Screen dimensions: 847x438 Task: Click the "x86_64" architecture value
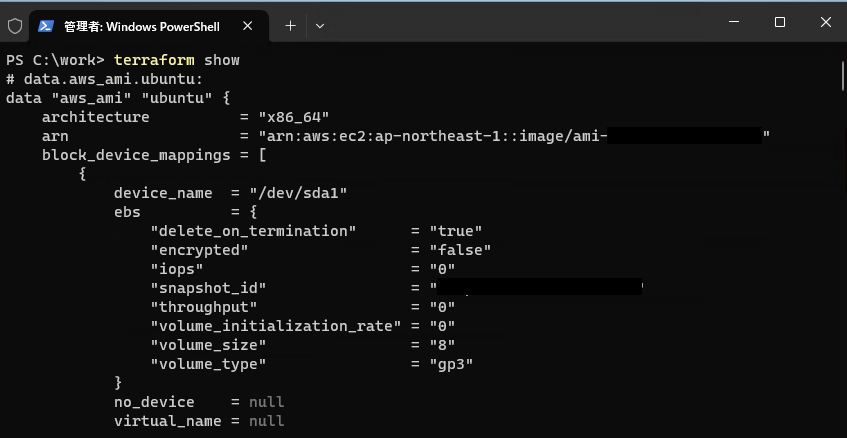(x=293, y=117)
